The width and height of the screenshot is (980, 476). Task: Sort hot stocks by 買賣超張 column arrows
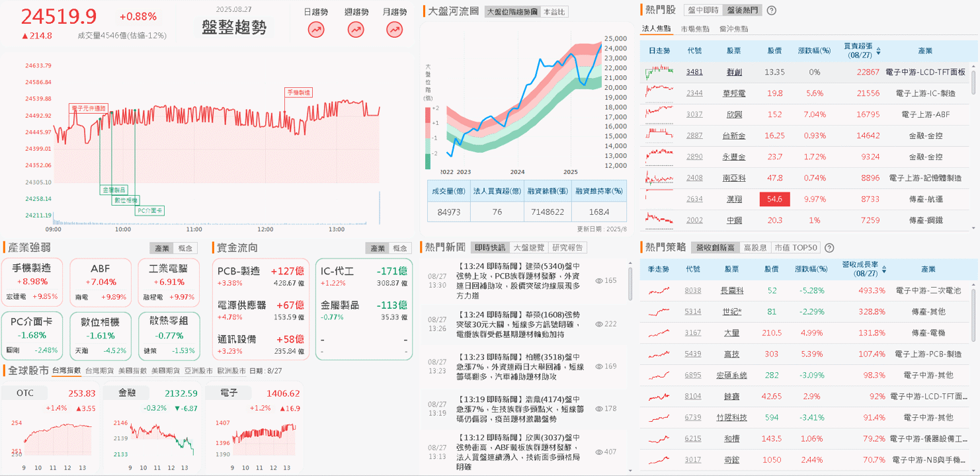tap(879, 50)
